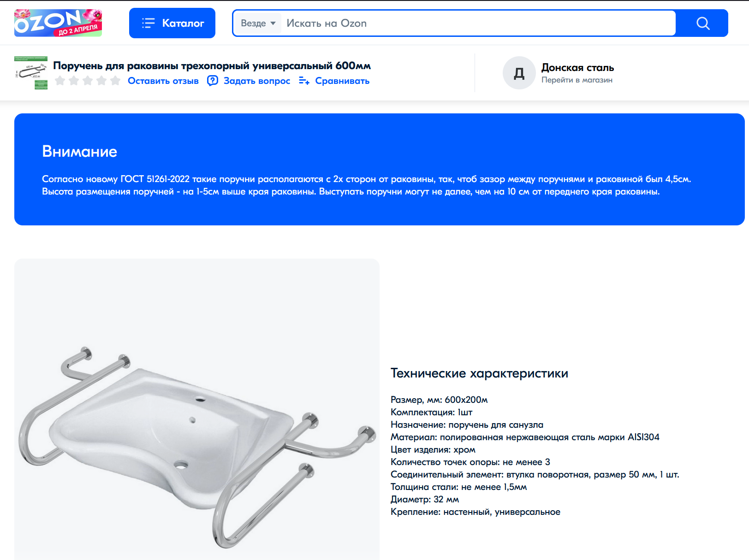This screenshot has width=749, height=560.
Task: Click the Искать на Ozon search field
Action: (x=478, y=23)
